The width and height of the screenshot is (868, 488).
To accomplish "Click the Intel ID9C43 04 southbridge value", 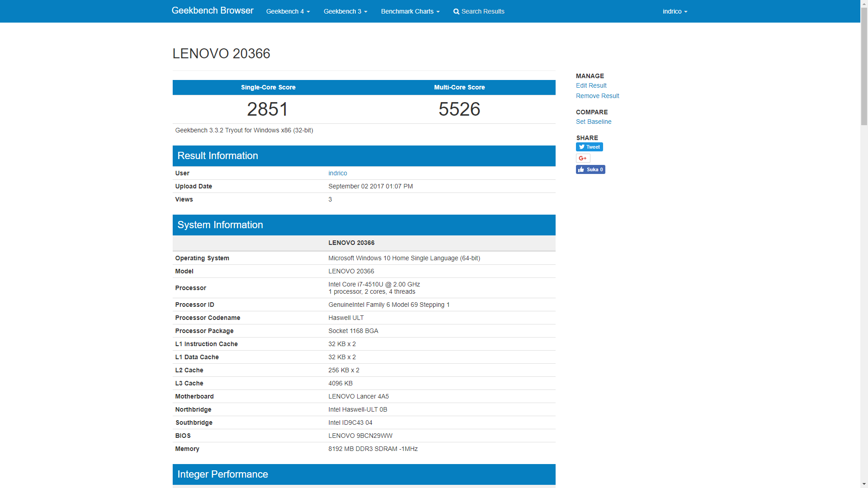I will click(350, 422).
